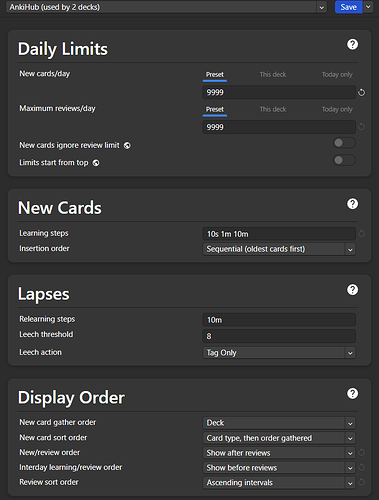Open help for Lapses section
This screenshot has width=379, height=500.
[352, 290]
